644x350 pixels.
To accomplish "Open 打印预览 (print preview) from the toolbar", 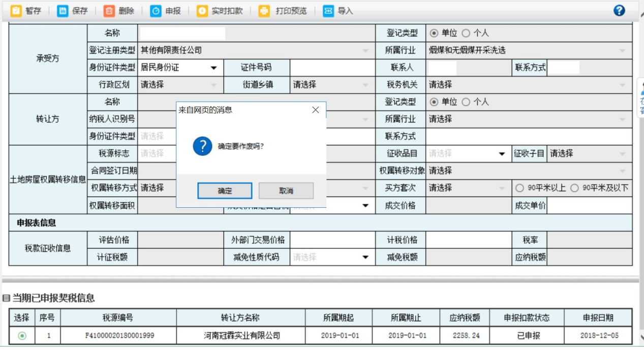I will (264, 11).
